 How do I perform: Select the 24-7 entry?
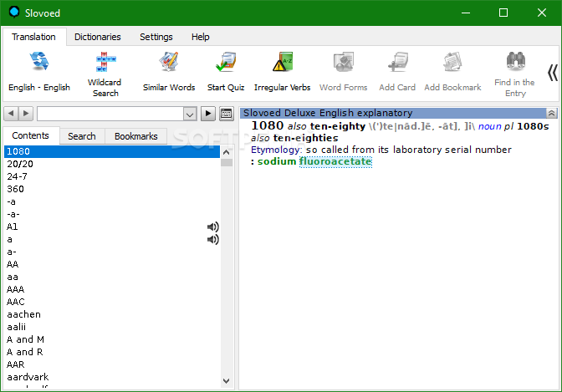point(112,176)
